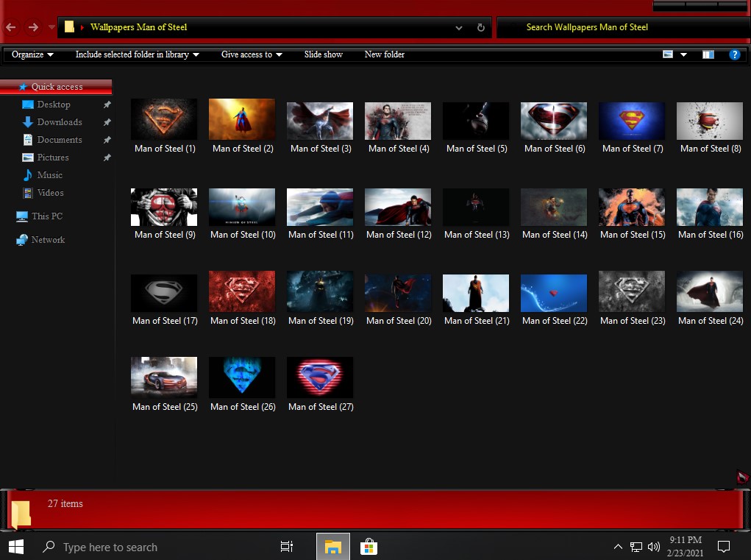Open Include selected folder in library menu
This screenshot has width=751, height=560.
tap(137, 54)
